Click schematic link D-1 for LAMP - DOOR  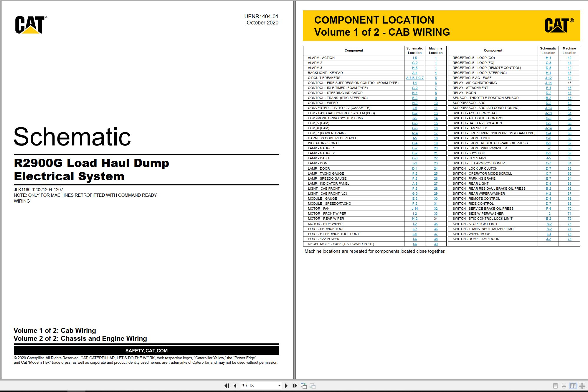pos(415,168)
